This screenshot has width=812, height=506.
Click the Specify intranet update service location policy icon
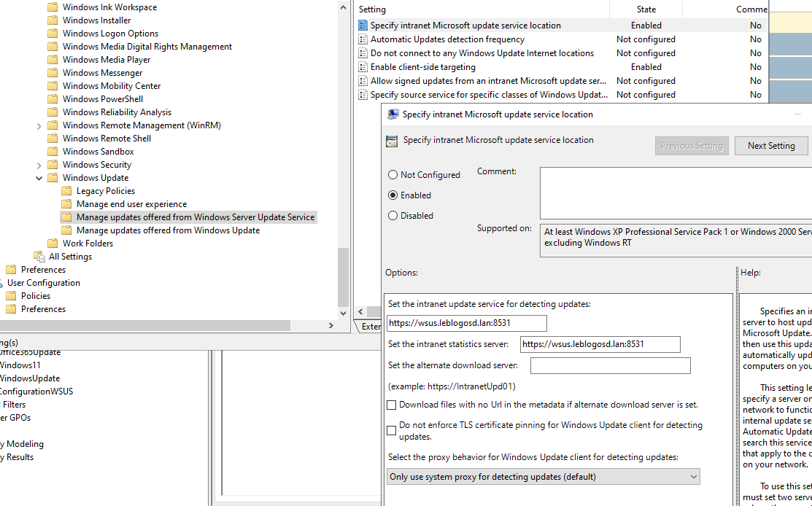[x=363, y=25]
